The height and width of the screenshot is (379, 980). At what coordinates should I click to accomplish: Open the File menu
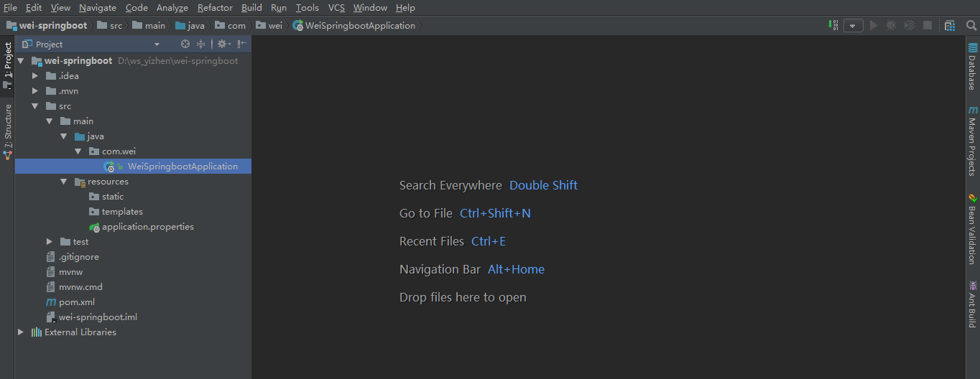pyautogui.click(x=10, y=8)
